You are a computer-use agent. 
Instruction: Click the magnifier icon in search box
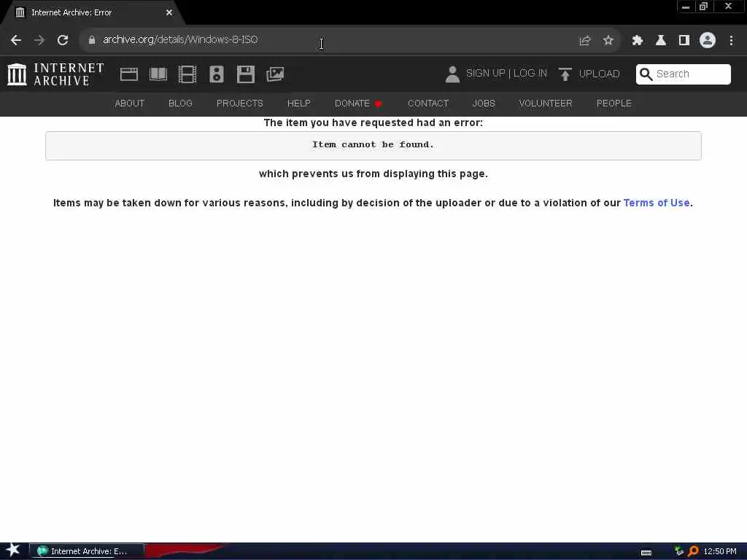pyautogui.click(x=646, y=74)
